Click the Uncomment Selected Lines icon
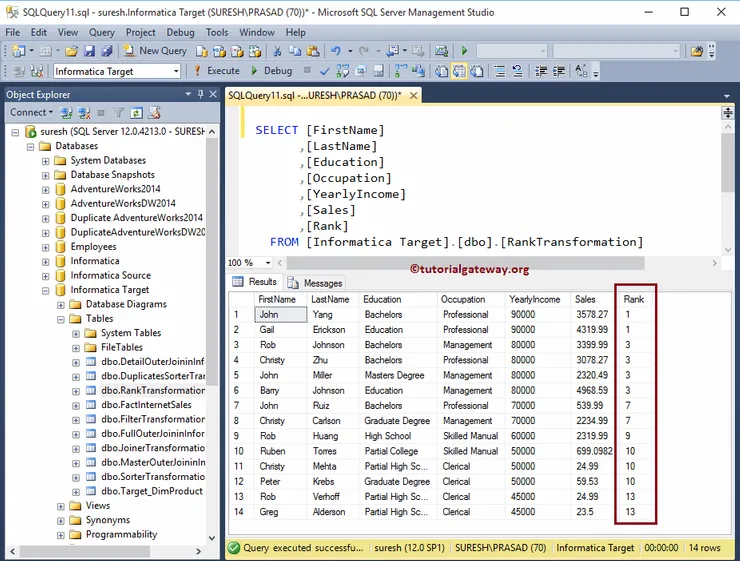 click(x=518, y=71)
